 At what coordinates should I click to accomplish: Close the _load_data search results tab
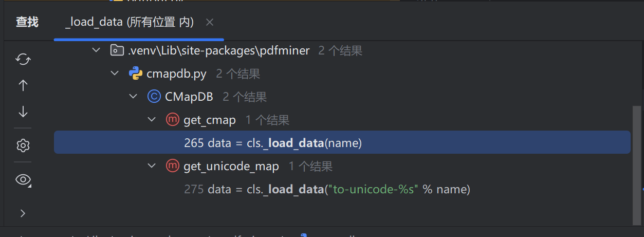pyautogui.click(x=209, y=23)
